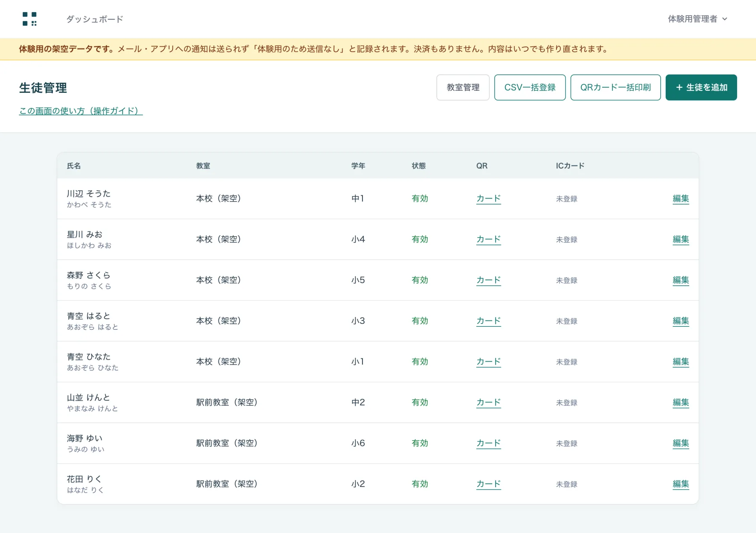Click 駅前教室（架空） in 花田 りく row
The image size is (756, 533).
coord(227,483)
